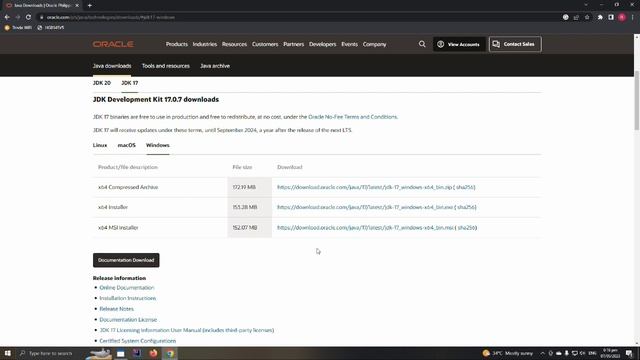This screenshot has width=640, height=360.
Task: Switch to Tools and resources tab
Action: (x=166, y=66)
